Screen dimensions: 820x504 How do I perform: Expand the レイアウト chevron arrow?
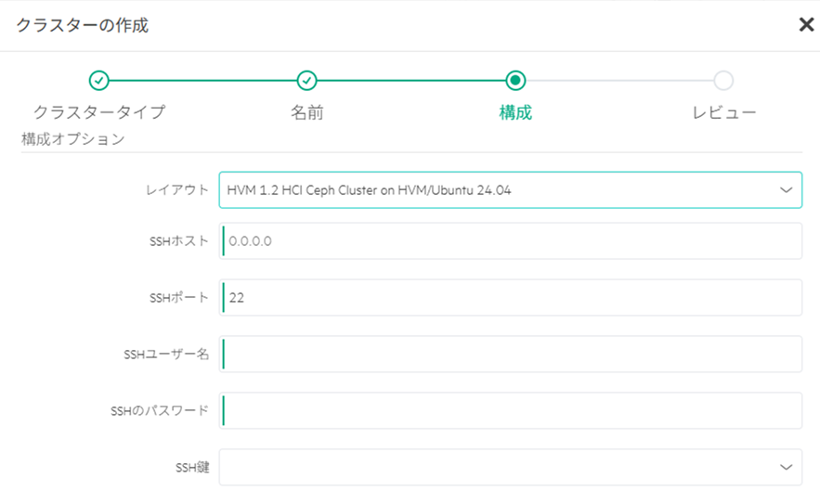(x=786, y=189)
